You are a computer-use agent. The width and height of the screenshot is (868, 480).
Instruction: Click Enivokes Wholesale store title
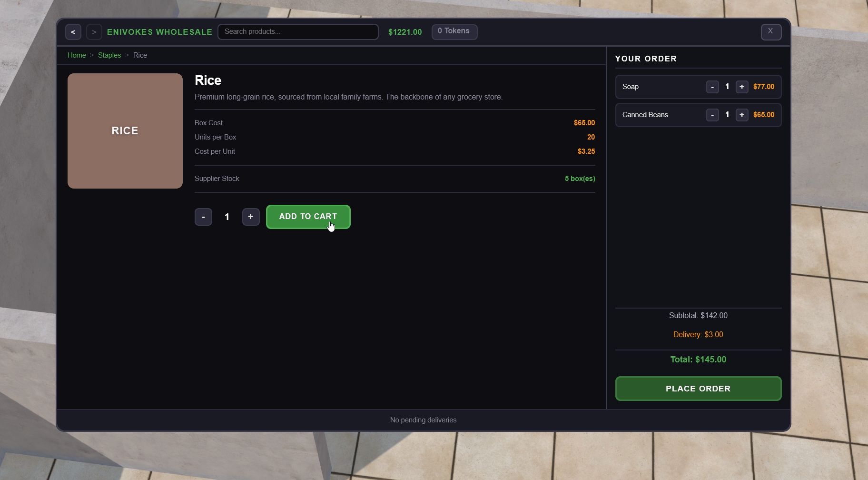coord(159,32)
